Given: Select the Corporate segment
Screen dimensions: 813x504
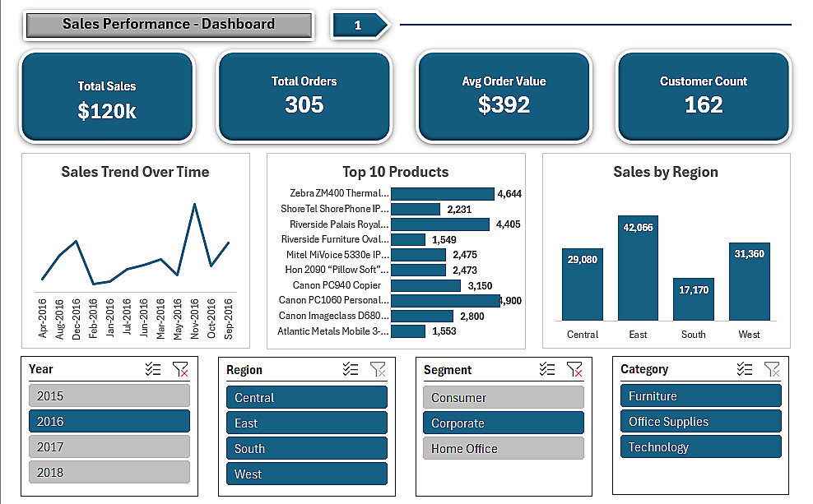Looking at the screenshot, I should pos(504,423).
